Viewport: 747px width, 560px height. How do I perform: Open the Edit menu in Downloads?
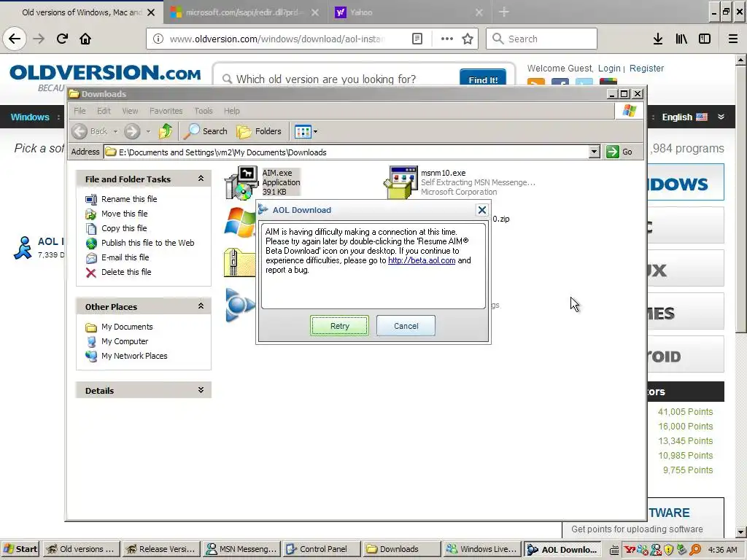pyautogui.click(x=104, y=111)
